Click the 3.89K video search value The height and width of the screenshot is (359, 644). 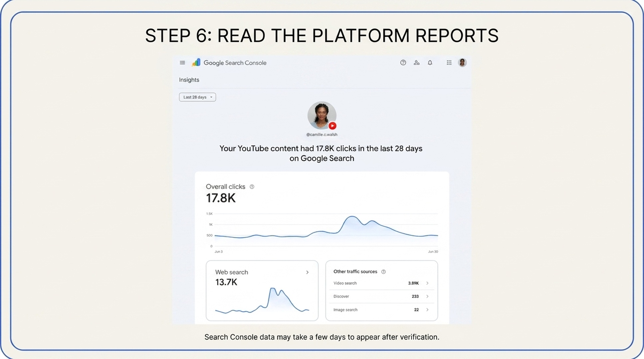[x=413, y=283]
